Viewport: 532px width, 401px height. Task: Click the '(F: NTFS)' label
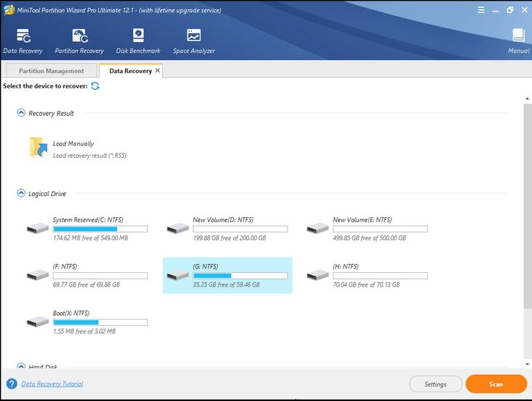[65, 266]
